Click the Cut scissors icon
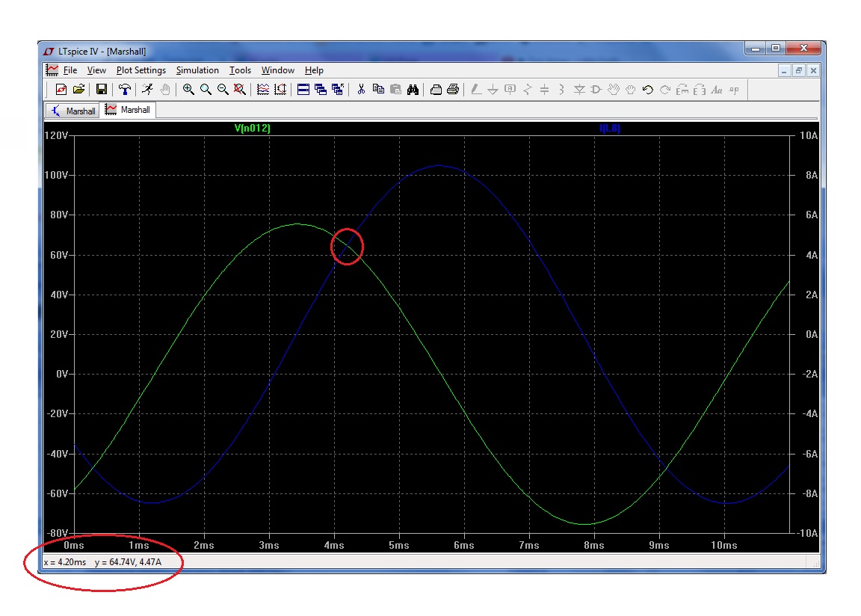861x616 pixels. click(360, 90)
